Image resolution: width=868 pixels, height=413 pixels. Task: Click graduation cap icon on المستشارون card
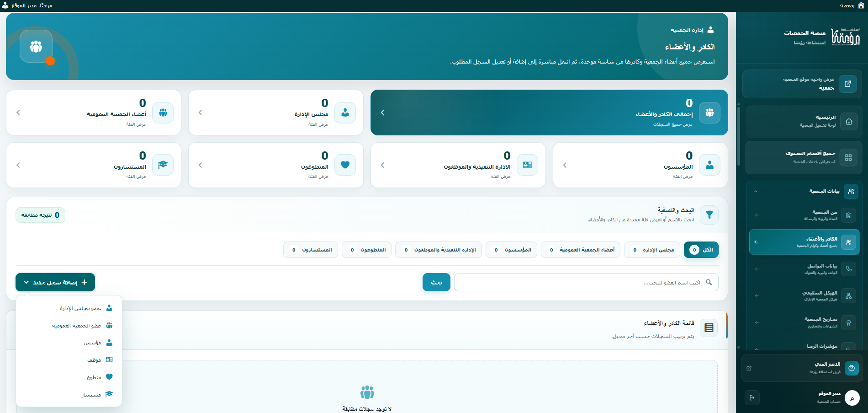(163, 165)
